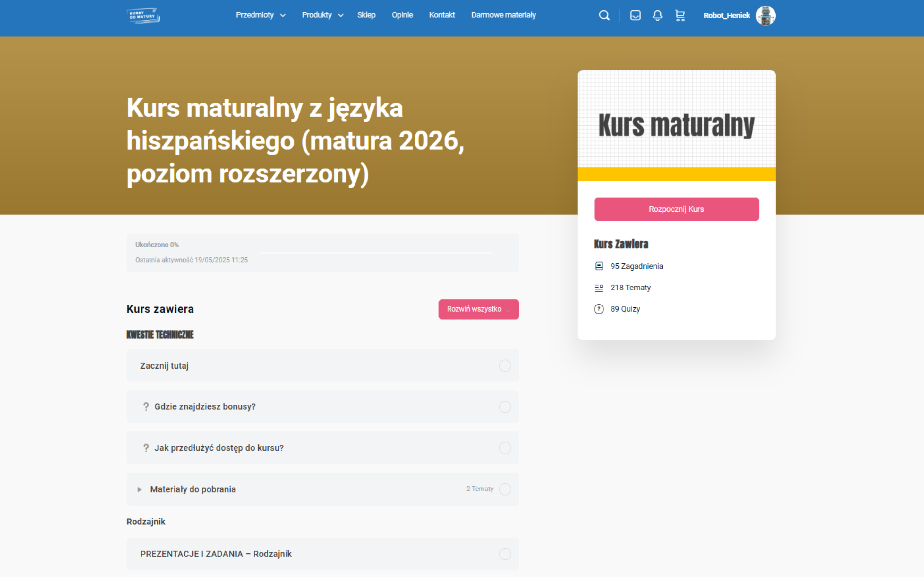This screenshot has height=577, width=924.
Task: Toggle completion circle for Jak przedłużyć dostęp
Action: pyautogui.click(x=505, y=447)
